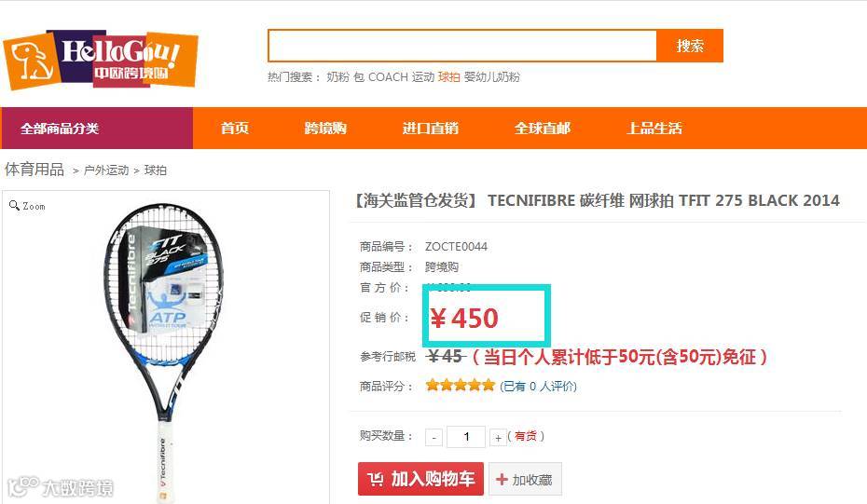Decrease purchase quantity with minus button
The height and width of the screenshot is (504, 867).
[434, 437]
